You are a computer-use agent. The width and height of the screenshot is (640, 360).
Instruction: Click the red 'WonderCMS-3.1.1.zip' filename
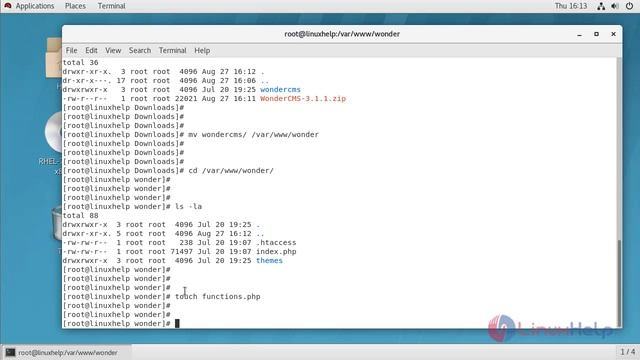point(303,98)
